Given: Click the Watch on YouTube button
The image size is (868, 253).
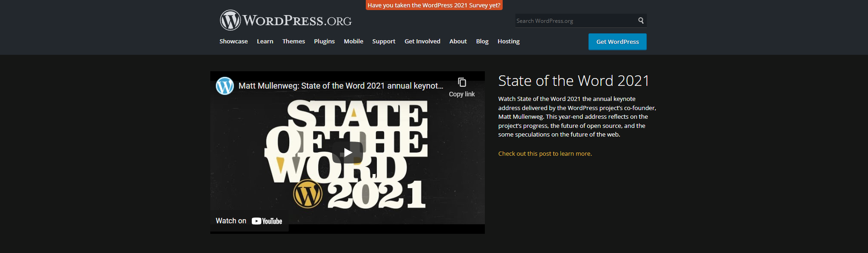Looking at the screenshot, I should (249, 221).
